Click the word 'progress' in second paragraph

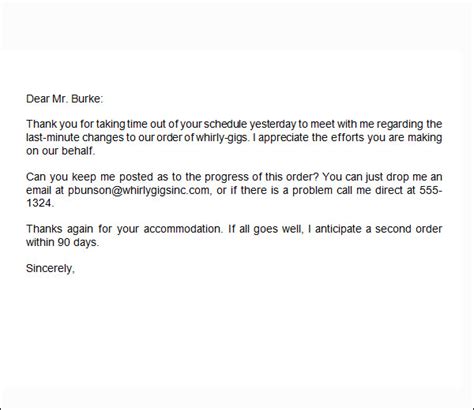[226, 177]
